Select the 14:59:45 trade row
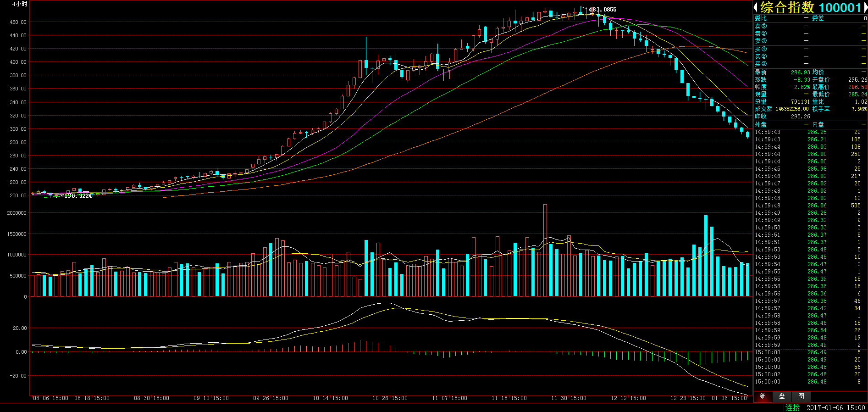The image size is (868, 412). tap(810, 169)
